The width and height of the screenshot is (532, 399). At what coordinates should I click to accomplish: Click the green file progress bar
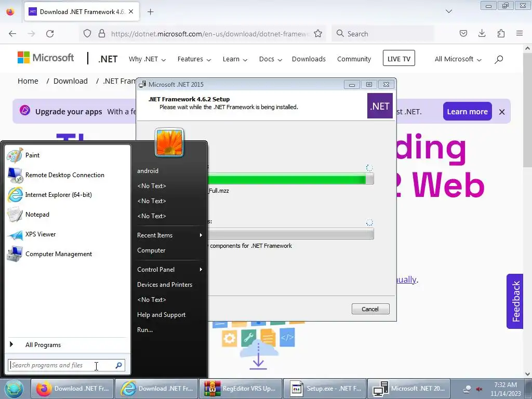point(290,179)
